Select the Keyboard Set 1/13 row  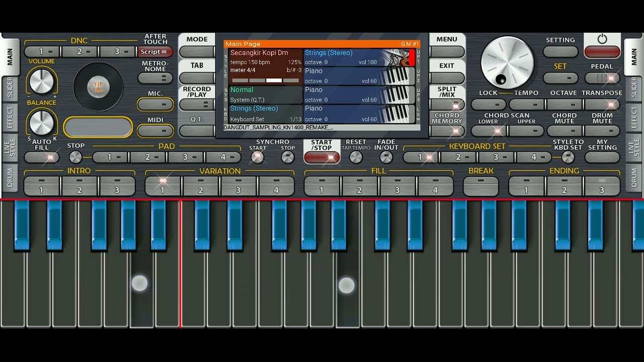click(x=266, y=114)
